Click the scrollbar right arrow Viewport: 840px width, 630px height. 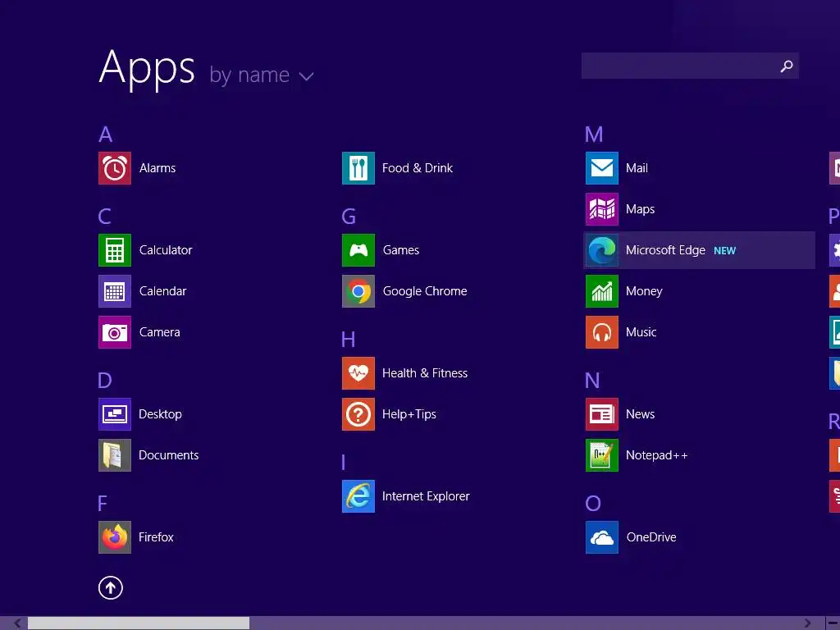808,623
